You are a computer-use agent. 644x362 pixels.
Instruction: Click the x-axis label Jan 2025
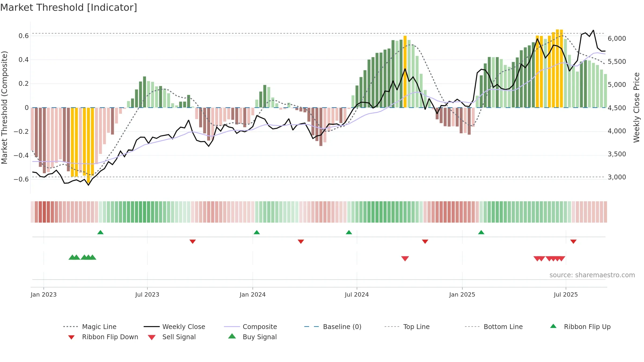point(462,294)
